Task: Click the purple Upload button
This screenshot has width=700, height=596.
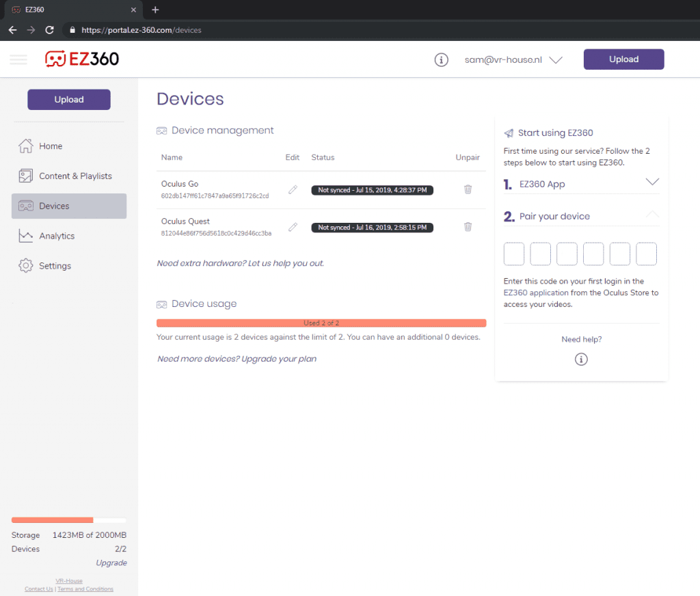Action: pos(623,59)
